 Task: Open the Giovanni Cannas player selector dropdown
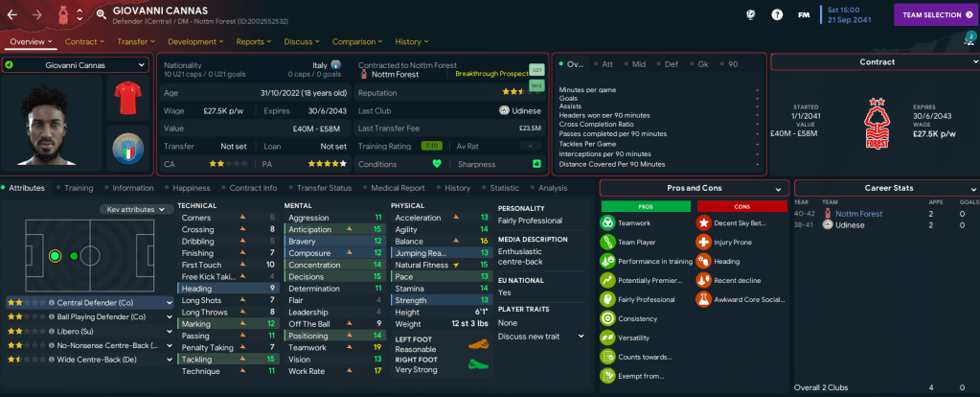point(75,65)
